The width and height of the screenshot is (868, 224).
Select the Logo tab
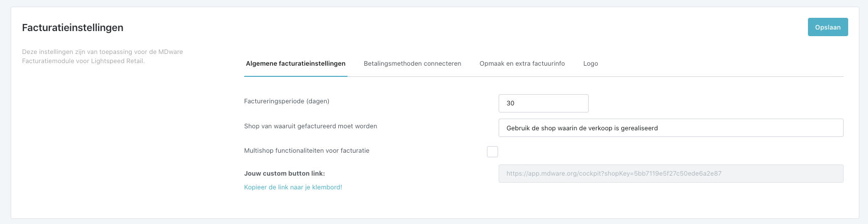pyautogui.click(x=590, y=64)
